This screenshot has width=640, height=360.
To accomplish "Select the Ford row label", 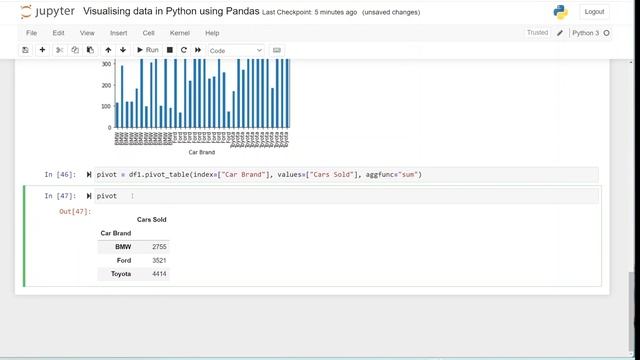I will pyautogui.click(x=124, y=260).
